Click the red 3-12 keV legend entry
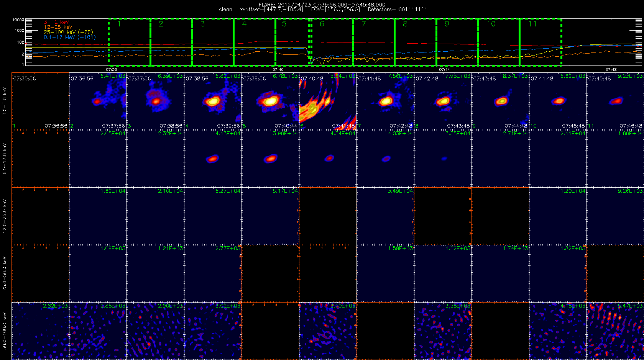 [56, 22]
